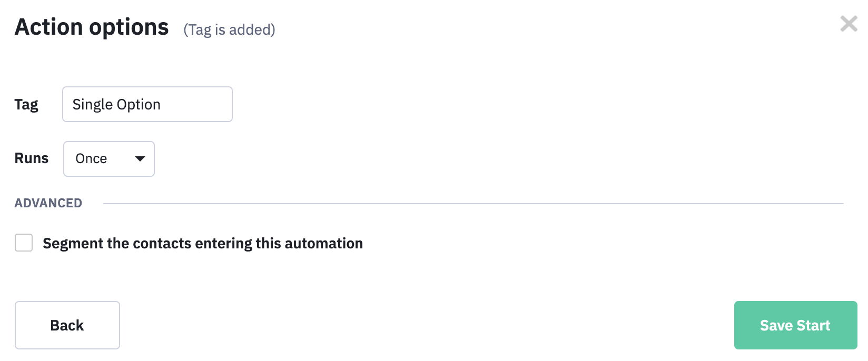Screen dimensions: 868x361
Task: Click the ADVANCED section heading
Action: [x=48, y=203]
